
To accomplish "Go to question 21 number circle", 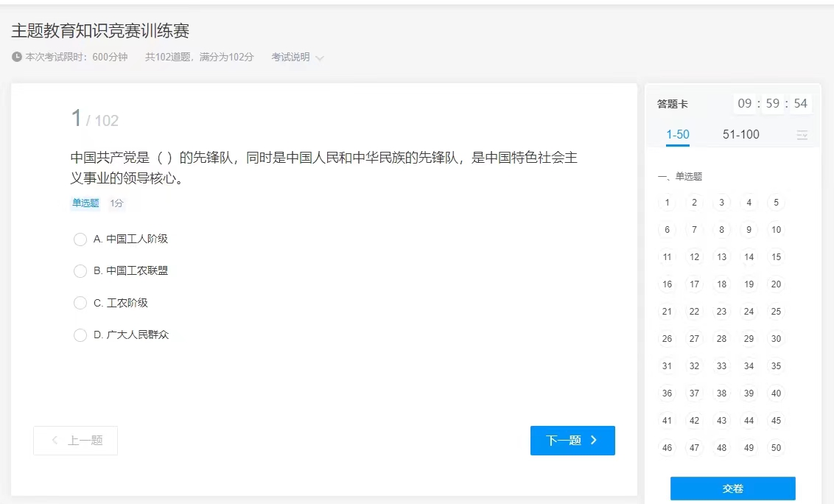I will click(667, 312).
